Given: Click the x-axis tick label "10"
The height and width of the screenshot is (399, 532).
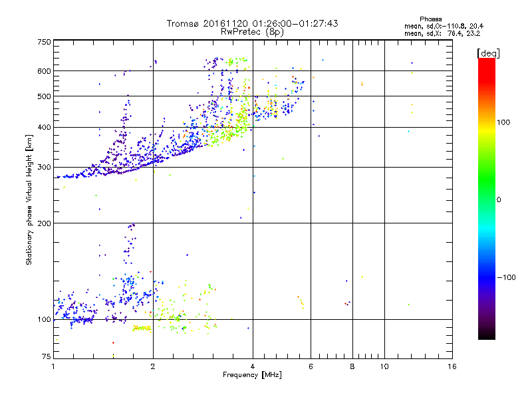Looking at the screenshot, I should (384, 366).
